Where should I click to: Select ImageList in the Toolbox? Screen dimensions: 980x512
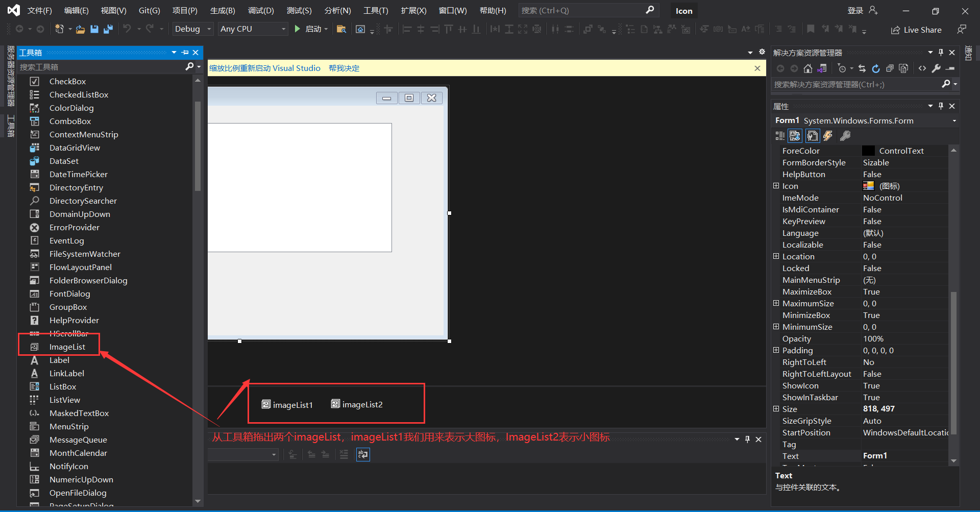click(67, 347)
